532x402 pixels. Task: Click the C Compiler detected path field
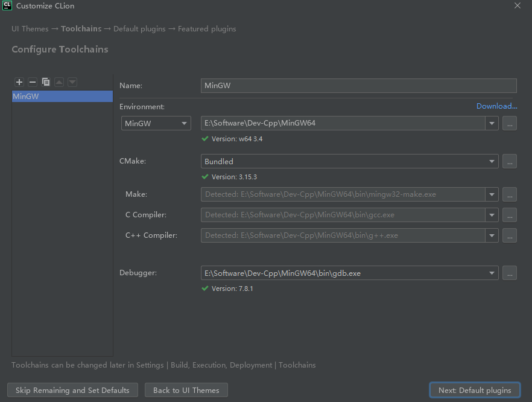pos(343,215)
